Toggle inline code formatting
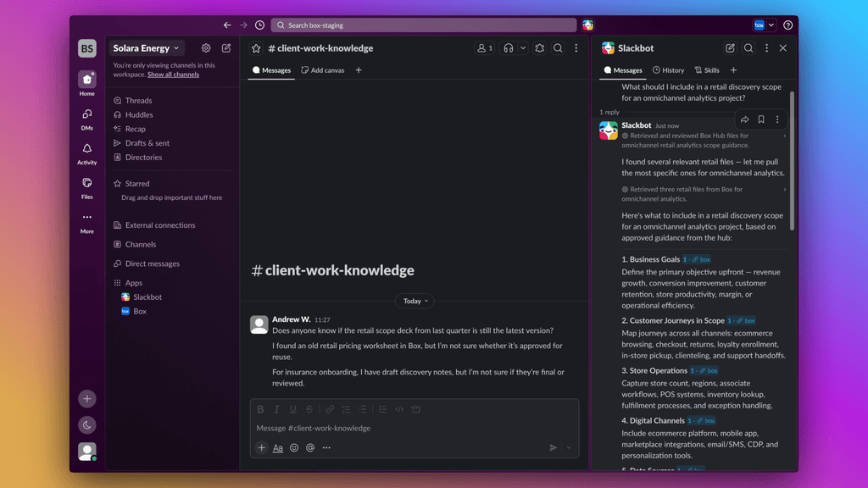868x488 pixels. 399,409
